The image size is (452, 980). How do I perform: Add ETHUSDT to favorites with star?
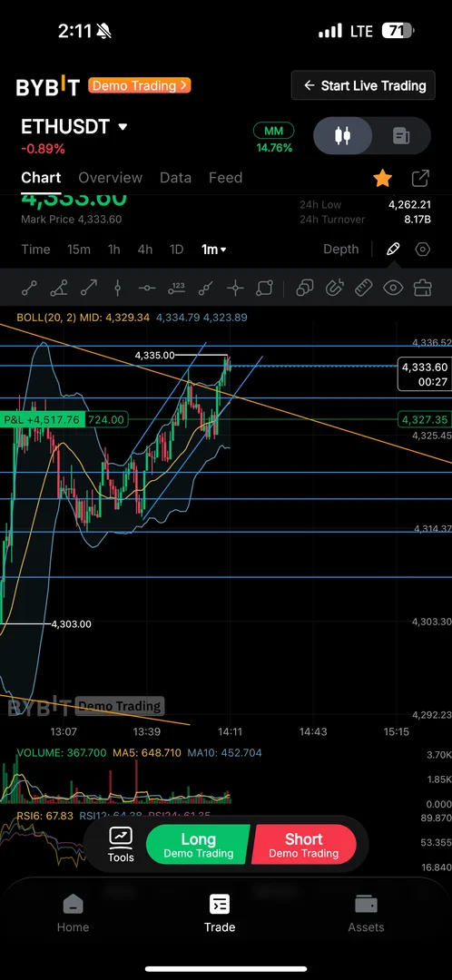coord(383,179)
